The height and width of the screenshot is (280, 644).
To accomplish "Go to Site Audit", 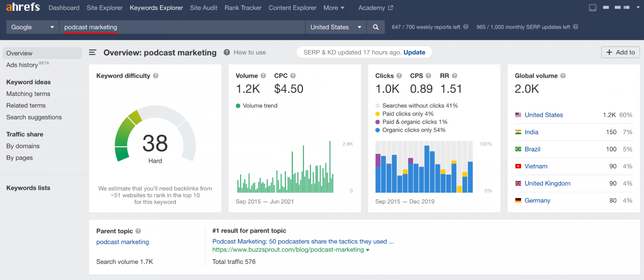I will pyautogui.click(x=204, y=8).
